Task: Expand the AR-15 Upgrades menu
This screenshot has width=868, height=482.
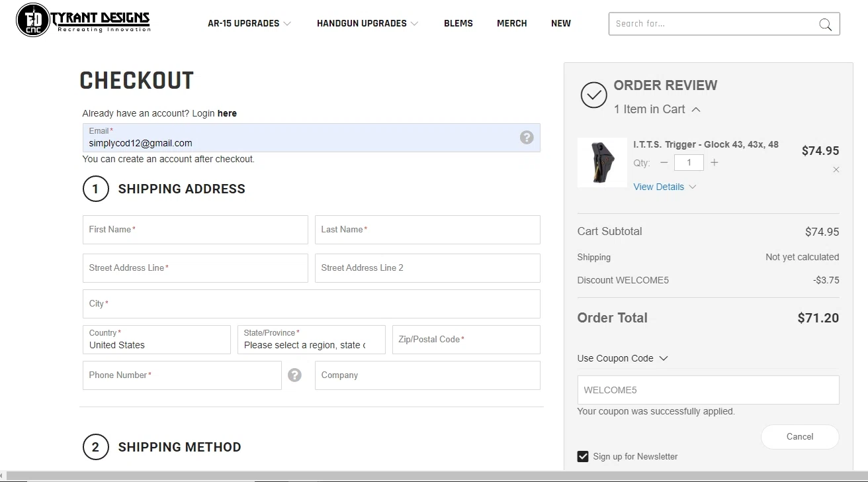Action: [249, 23]
